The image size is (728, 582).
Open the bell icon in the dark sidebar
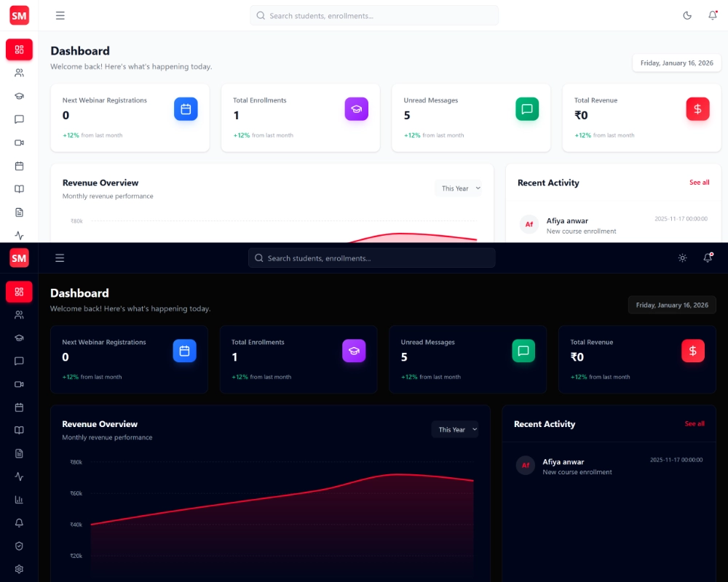coord(19,523)
